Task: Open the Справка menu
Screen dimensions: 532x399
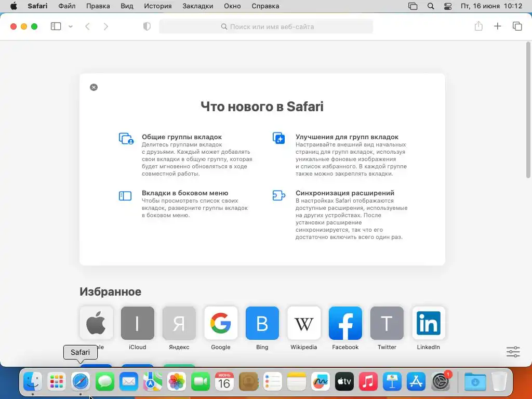Action: [x=265, y=6]
